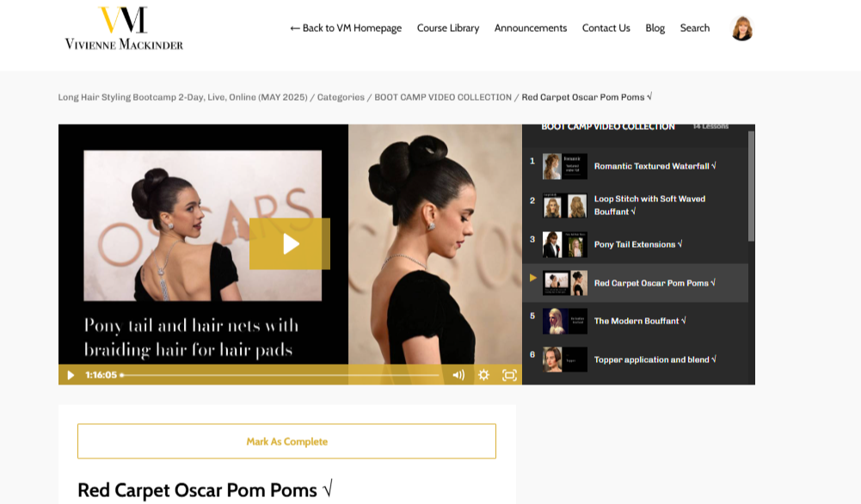The image size is (861, 504).
Task: Open the Categories breadcrumb link
Action: pos(341,97)
